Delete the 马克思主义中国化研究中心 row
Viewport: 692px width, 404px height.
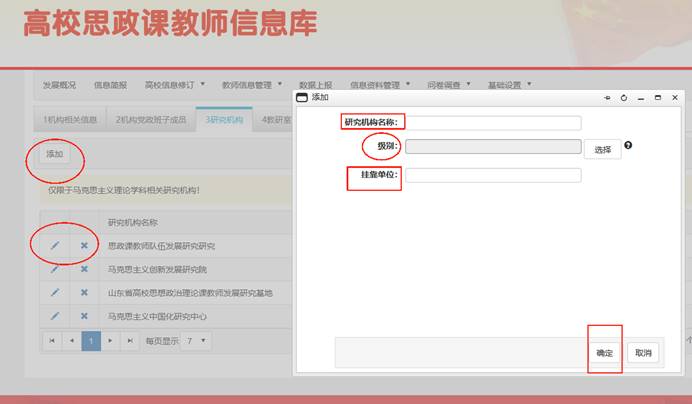pyautogui.click(x=84, y=316)
